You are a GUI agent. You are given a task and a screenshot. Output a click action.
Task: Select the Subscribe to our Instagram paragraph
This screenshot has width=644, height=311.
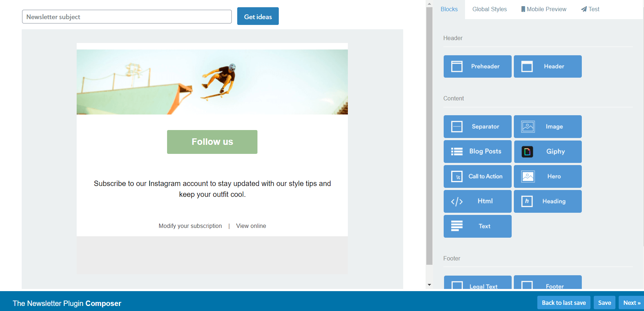(212, 189)
